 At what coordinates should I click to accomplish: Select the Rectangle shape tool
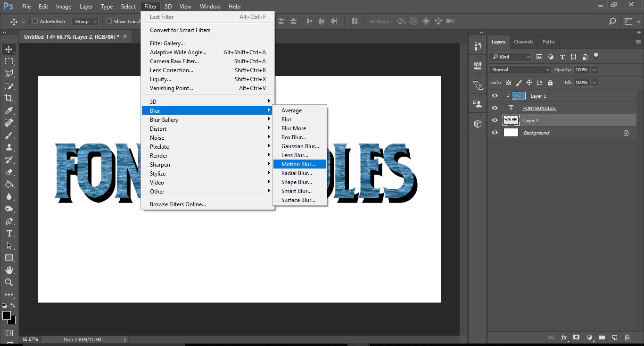pos(9,258)
